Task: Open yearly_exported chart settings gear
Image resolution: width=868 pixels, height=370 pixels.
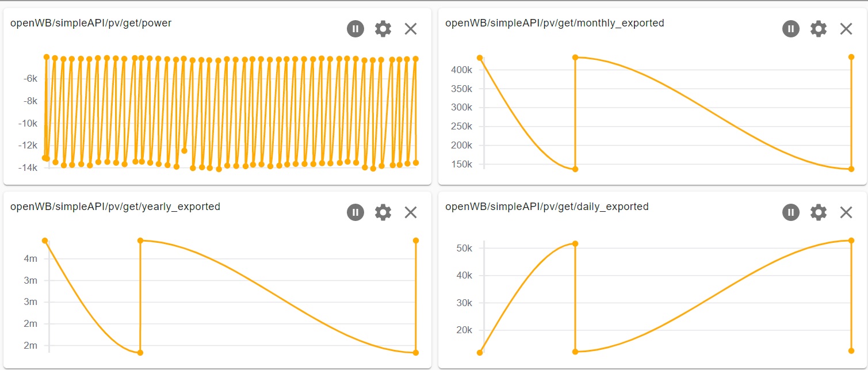Action: 383,212
